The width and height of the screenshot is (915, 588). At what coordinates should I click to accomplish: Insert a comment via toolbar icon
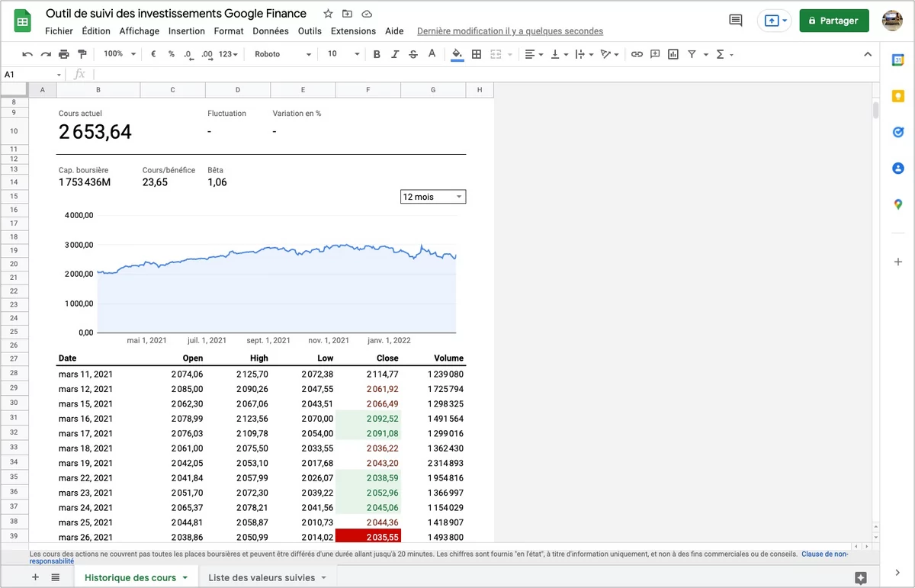tap(655, 54)
